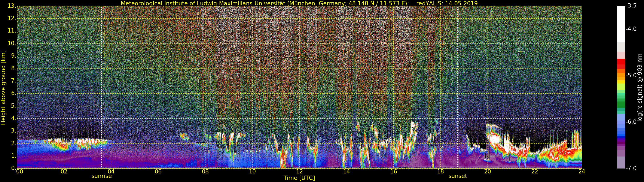The height and width of the screenshot is (182, 644).
Task: Select the '2.' height tick label
Action: click(x=13, y=143)
